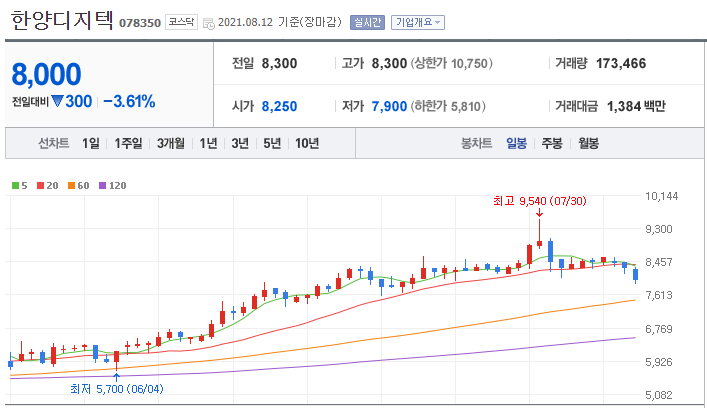Open the 기업개요 dropdown
The height and width of the screenshot is (408, 707).
point(418,22)
